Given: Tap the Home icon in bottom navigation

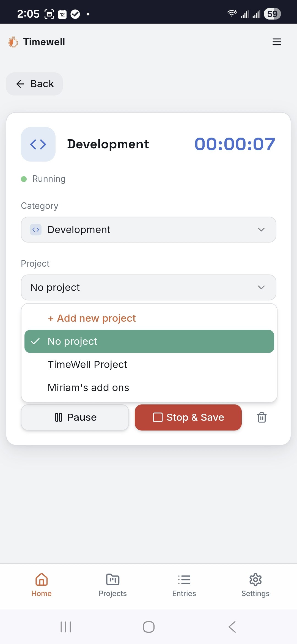Looking at the screenshot, I should (x=41, y=579).
